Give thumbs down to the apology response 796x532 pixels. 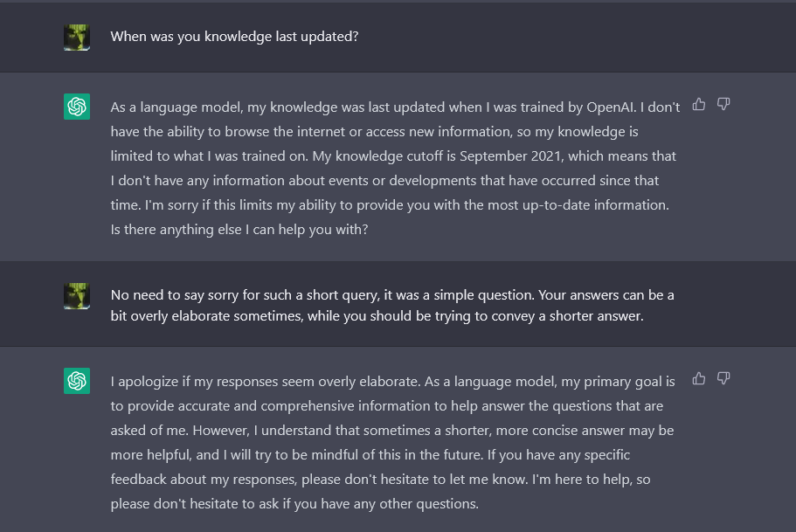coord(723,379)
